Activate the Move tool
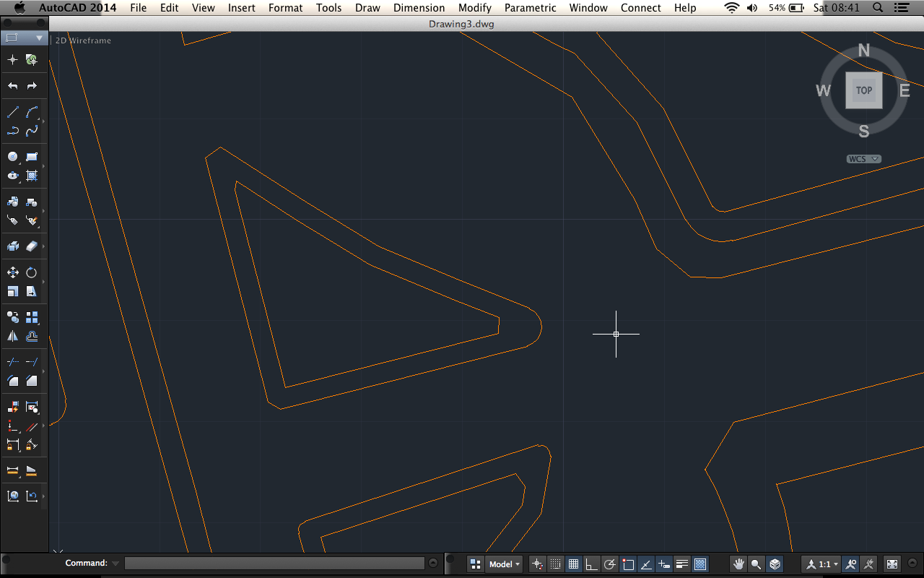Viewport: 924px width, 578px height. click(12, 272)
